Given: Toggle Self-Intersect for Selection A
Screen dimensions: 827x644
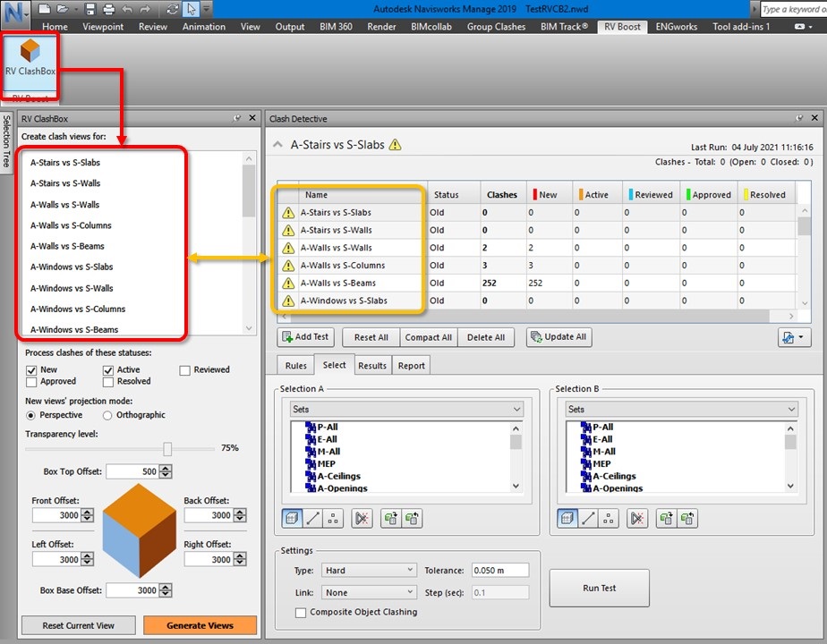Looking at the screenshot, I should point(362,519).
